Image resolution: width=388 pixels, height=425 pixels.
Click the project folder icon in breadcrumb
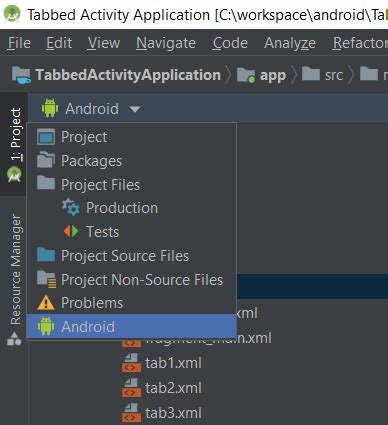(21, 75)
